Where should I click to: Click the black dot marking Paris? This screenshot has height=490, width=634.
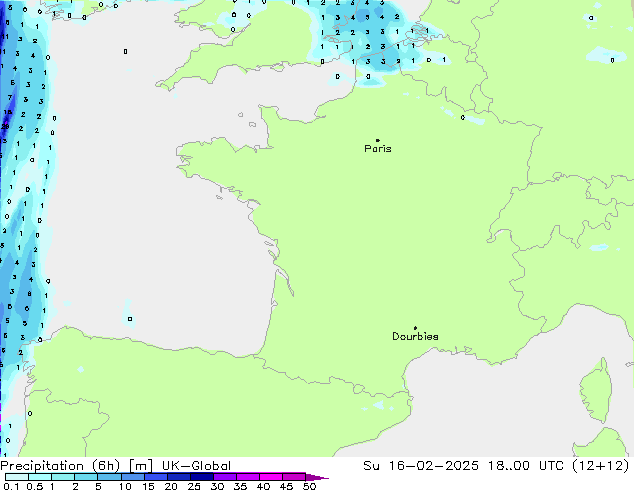pos(378,140)
